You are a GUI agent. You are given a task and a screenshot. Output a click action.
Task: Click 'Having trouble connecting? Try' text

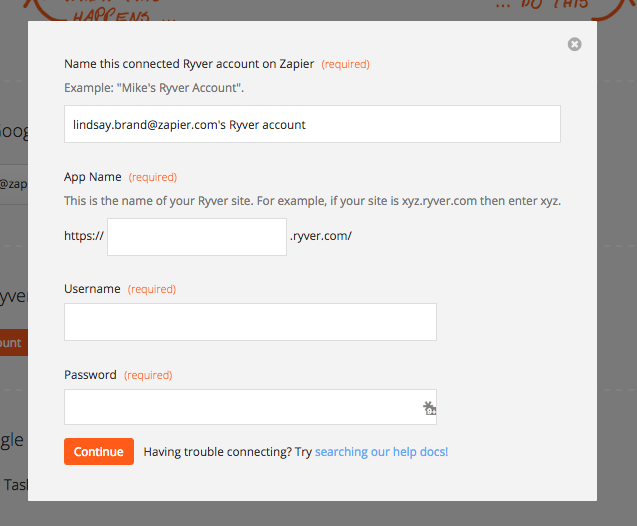point(228,452)
